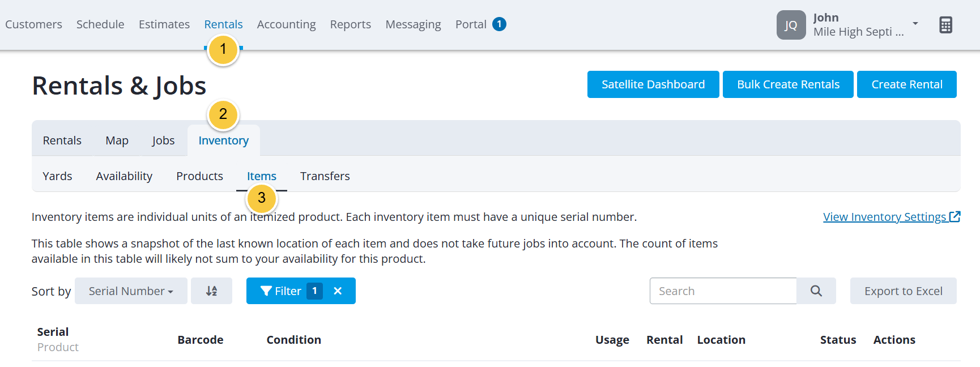This screenshot has height=367, width=980.
Task: Click the Condition column header
Action: pyautogui.click(x=294, y=340)
